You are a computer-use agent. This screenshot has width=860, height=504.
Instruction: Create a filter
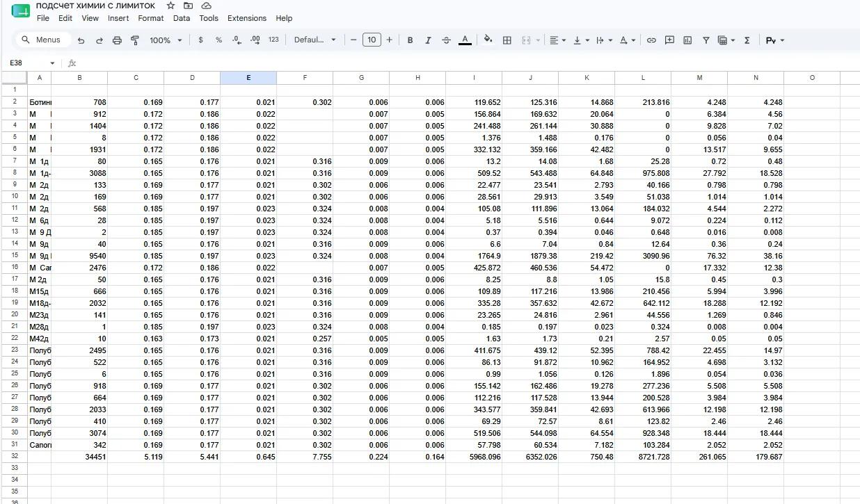click(706, 40)
